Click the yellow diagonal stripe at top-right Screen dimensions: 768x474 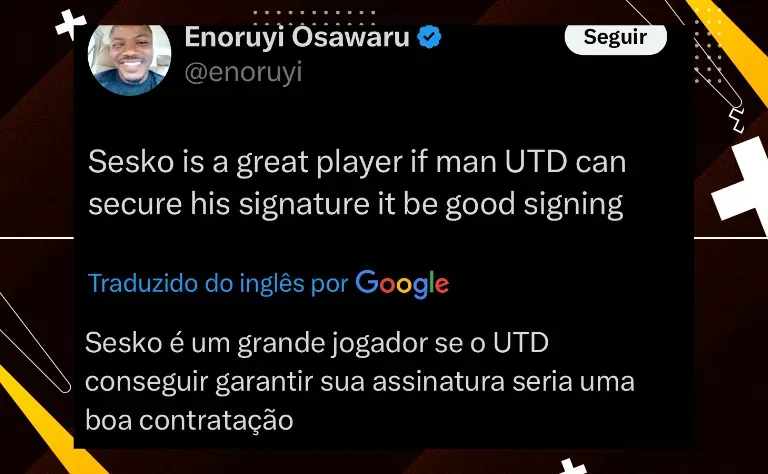(x=729, y=51)
